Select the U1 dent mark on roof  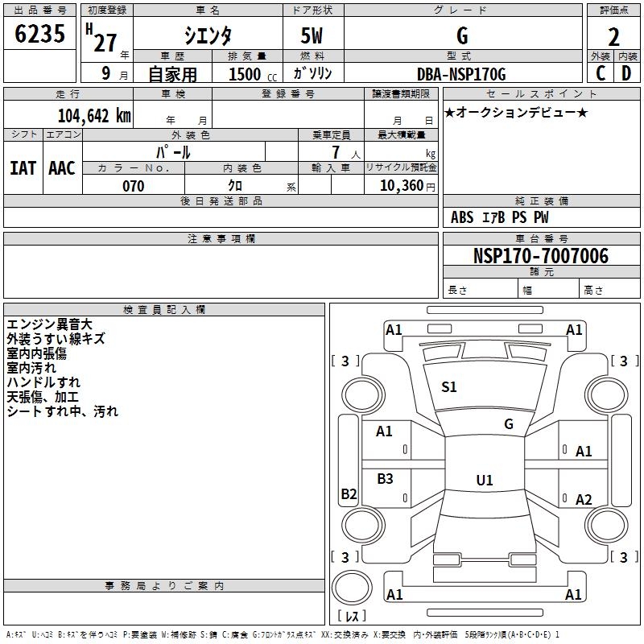485,480
